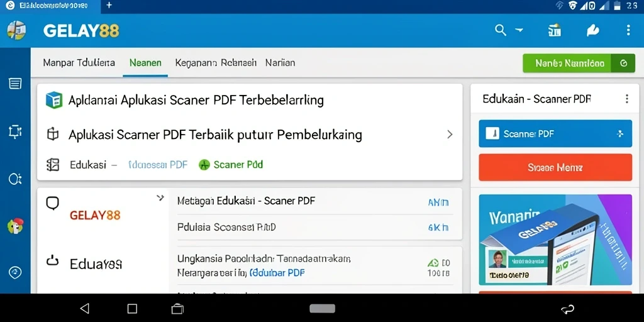This screenshot has width=644, height=322.
Task: Click the thumbs-up icon in header
Action: (592, 30)
